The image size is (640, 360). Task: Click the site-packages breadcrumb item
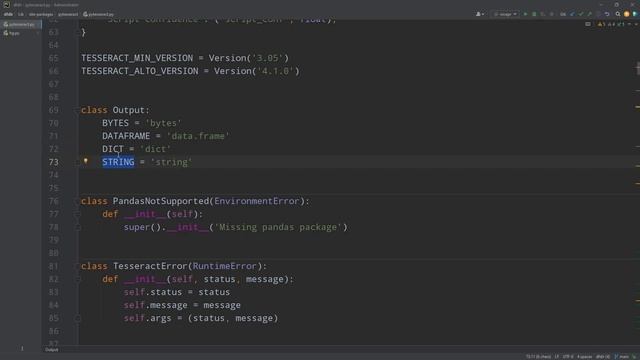[x=41, y=14]
